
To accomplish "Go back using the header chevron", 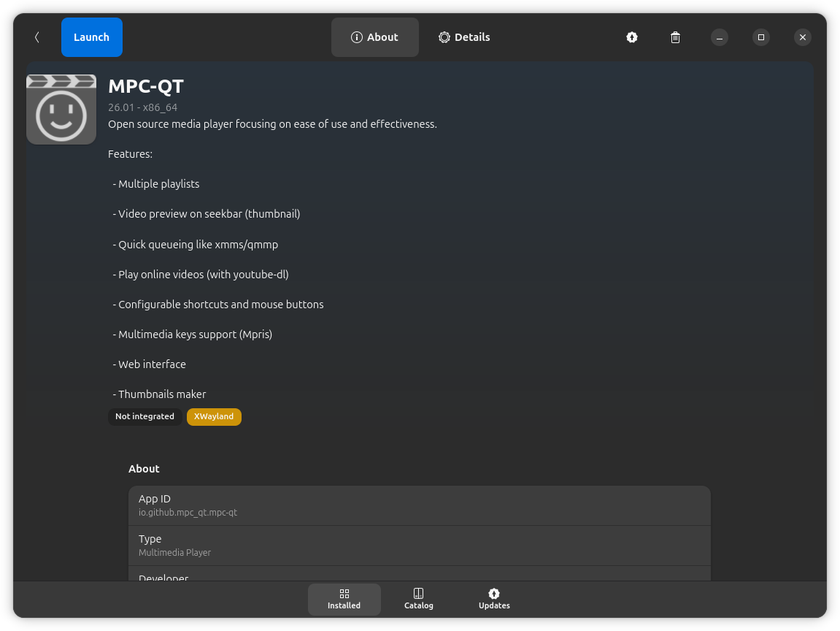I will (x=36, y=37).
